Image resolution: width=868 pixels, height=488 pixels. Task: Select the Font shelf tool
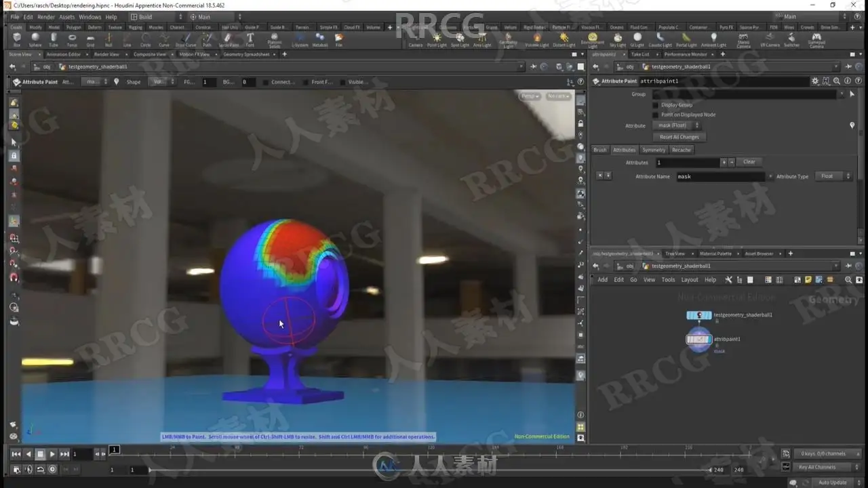pos(250,40)
